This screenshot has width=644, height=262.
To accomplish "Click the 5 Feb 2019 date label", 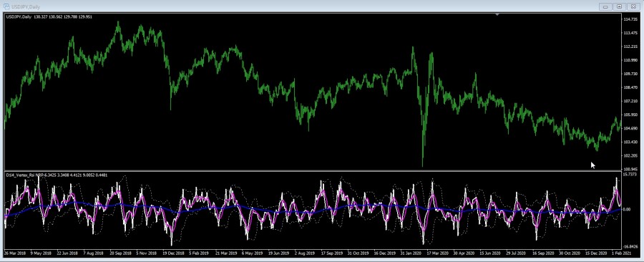I will [x=199, y=253].
